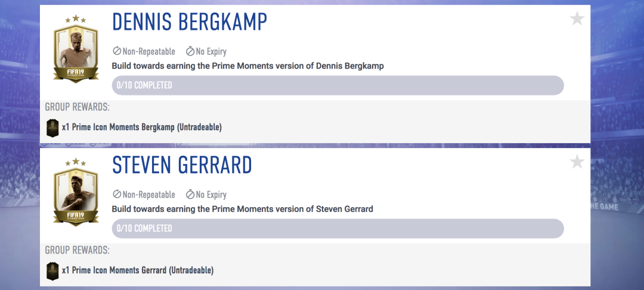Viewport: 644px width, 290px height.
Task: Open the Prime Icon Moments Bergkamp reward text
Action: [x=142, y=127]
